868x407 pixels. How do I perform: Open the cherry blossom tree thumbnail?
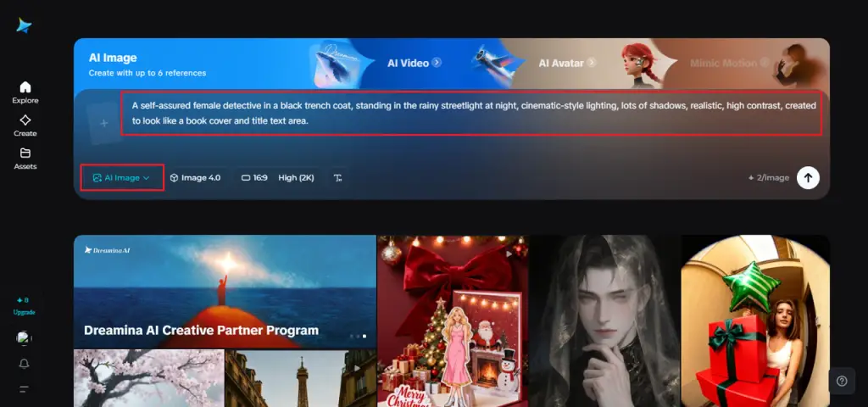point(149,378)
